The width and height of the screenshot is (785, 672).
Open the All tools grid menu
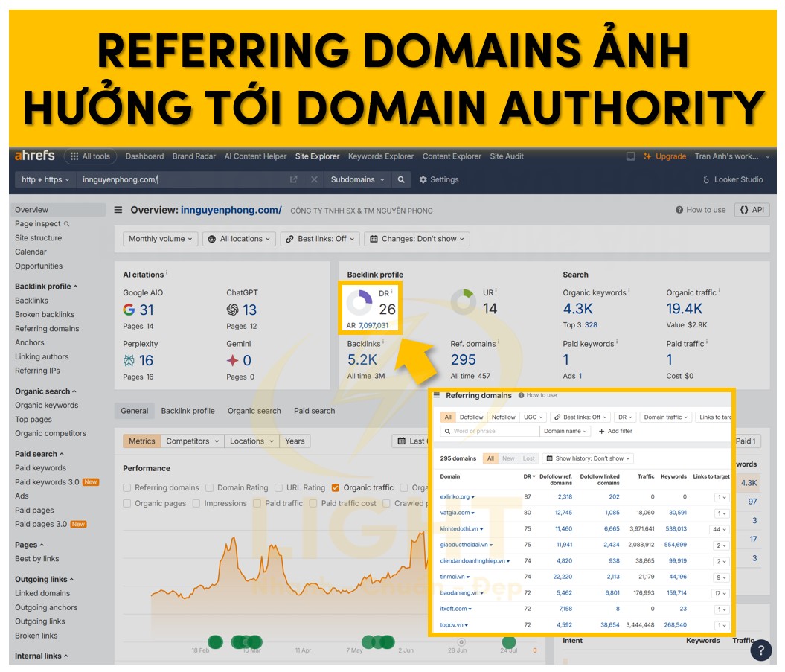(90, 156)
